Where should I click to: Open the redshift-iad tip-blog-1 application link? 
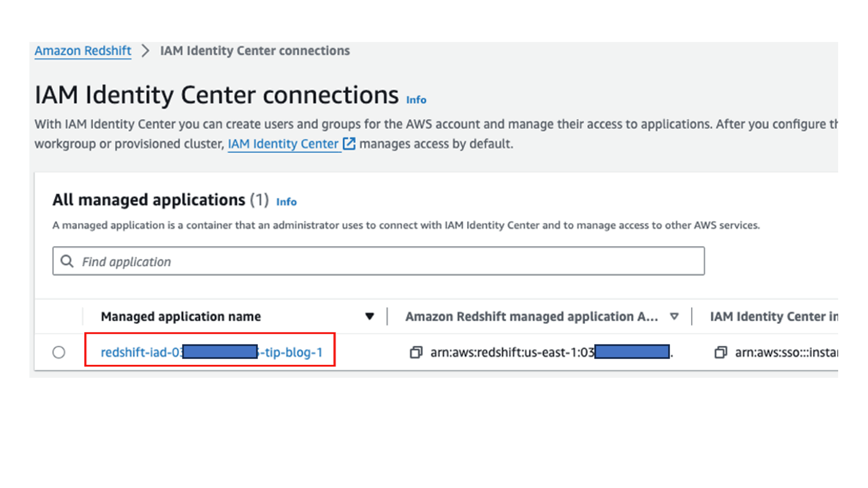click(141, 352)
